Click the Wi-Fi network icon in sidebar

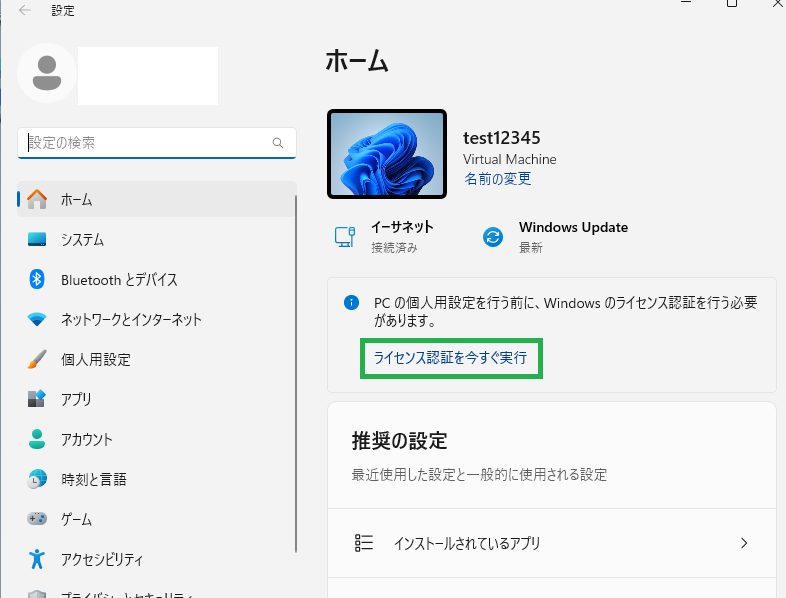pos(37,319)
